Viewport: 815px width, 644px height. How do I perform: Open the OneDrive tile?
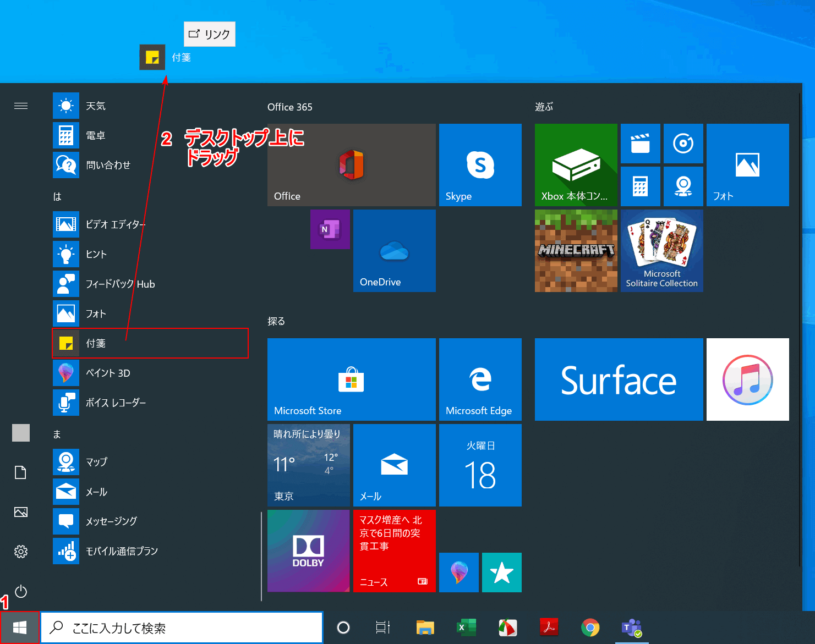click(395, 251)
